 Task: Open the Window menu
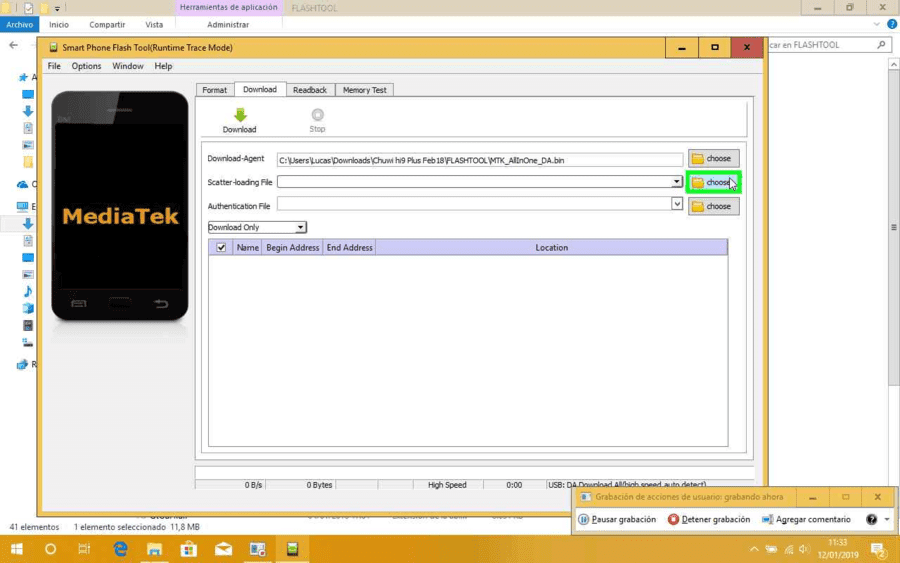pyautogui.click(x=127, y=66)
